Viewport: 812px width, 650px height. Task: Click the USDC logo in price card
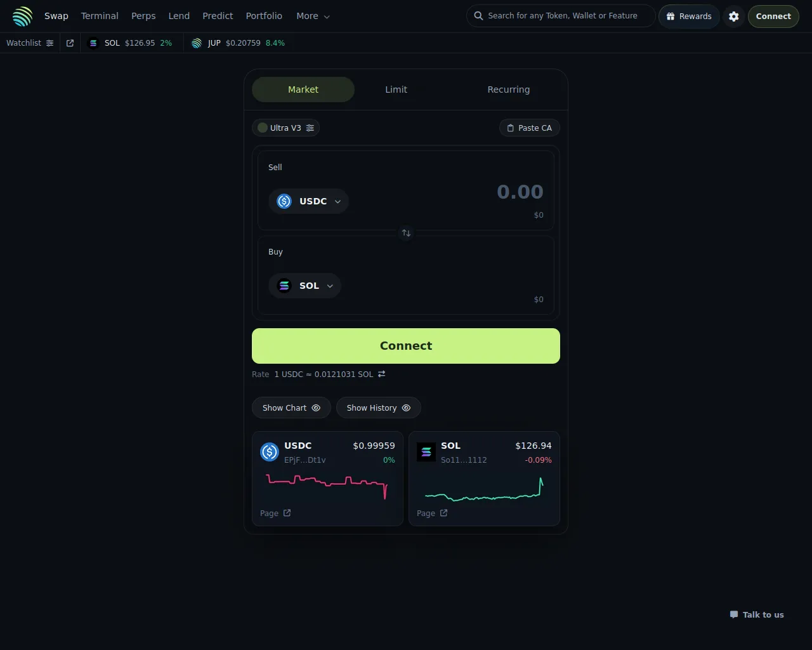pos(270,452)
